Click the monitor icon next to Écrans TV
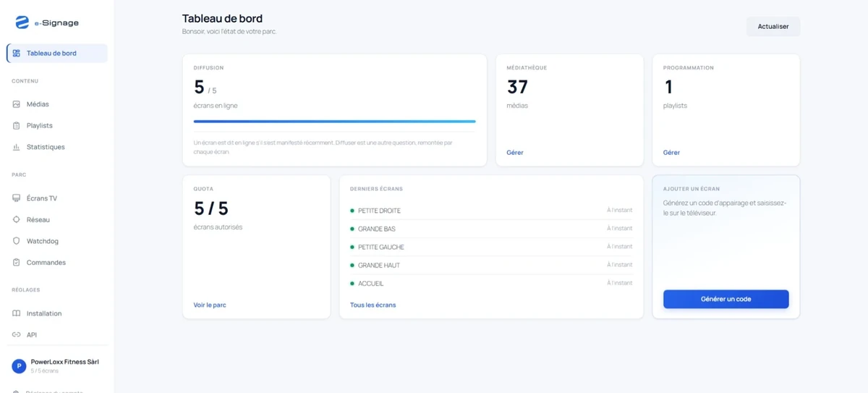The image size is (868, 393). pyautogui.click(x=17, y=198)
